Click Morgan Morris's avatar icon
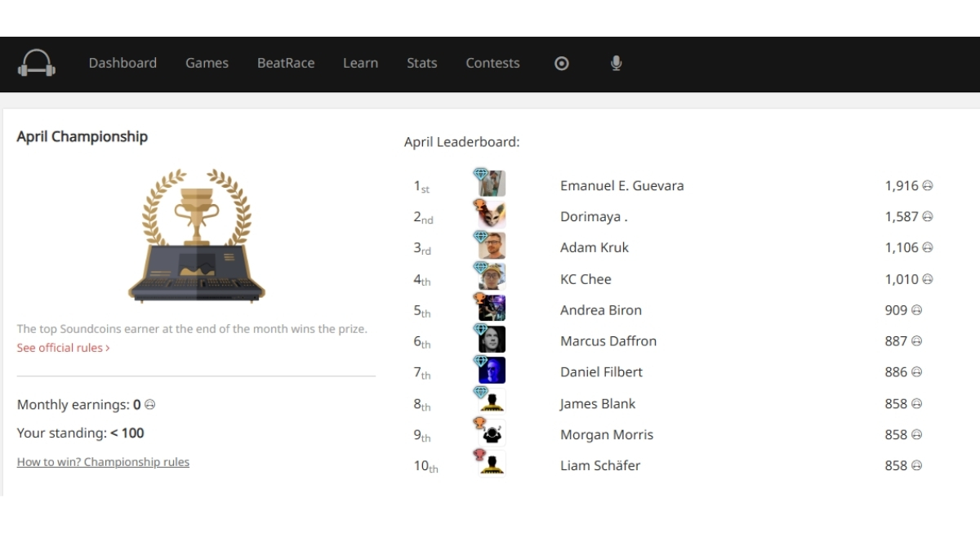Image resolution: width=980 pixels, height=551 pixels. (492, 433)
